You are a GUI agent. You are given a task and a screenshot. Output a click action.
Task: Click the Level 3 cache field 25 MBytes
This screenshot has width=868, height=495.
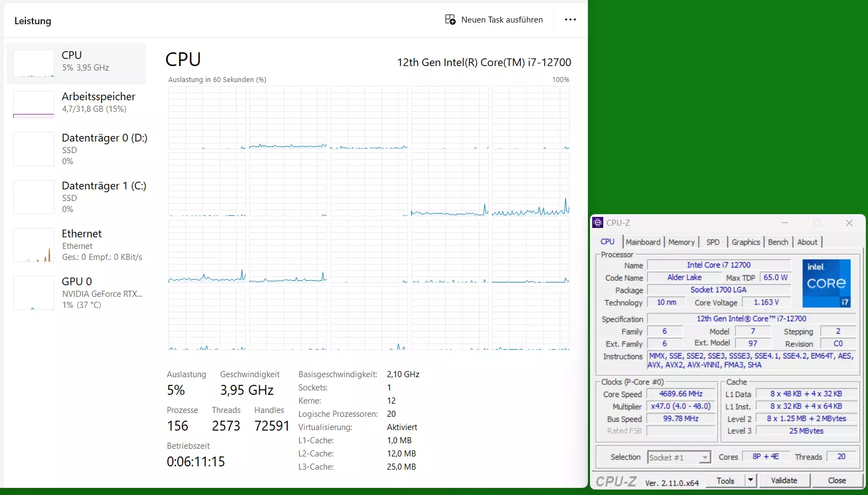point(806,431)
